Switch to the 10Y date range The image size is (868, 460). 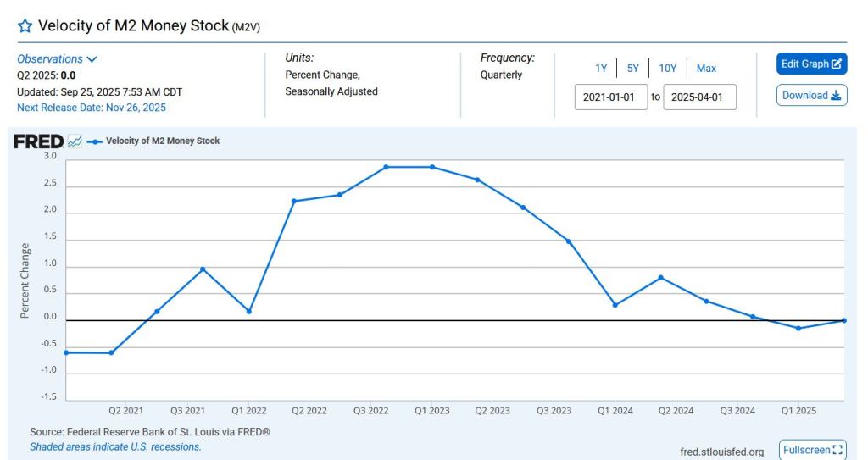(668, 69)
